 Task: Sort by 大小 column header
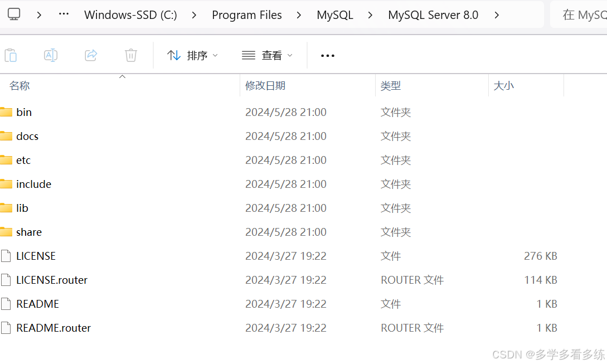(504, 86)
